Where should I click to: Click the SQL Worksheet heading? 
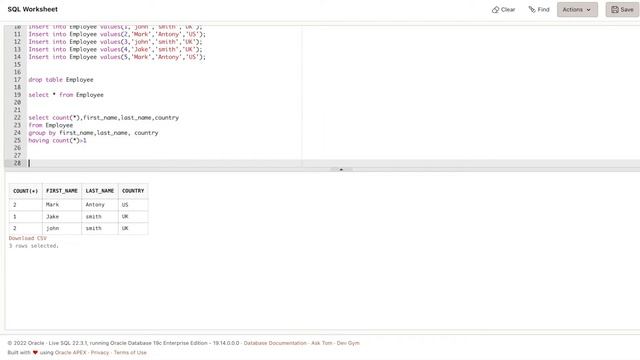coord(33,9)
